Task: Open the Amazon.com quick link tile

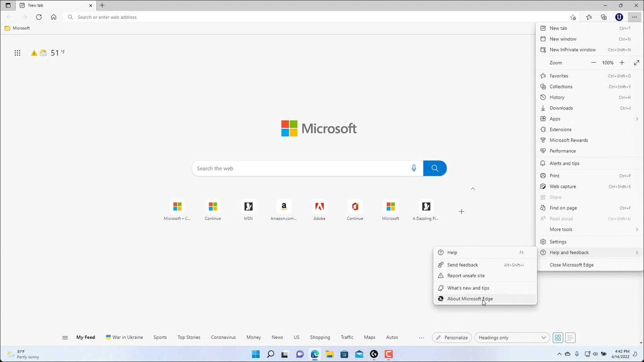Action: pyautogui.click(x=283, y=210)
